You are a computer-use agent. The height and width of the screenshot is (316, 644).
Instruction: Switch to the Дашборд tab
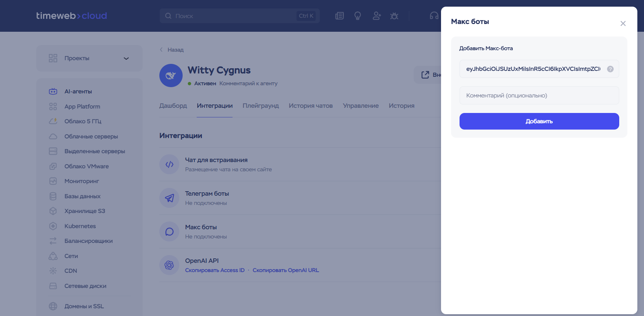173,106
